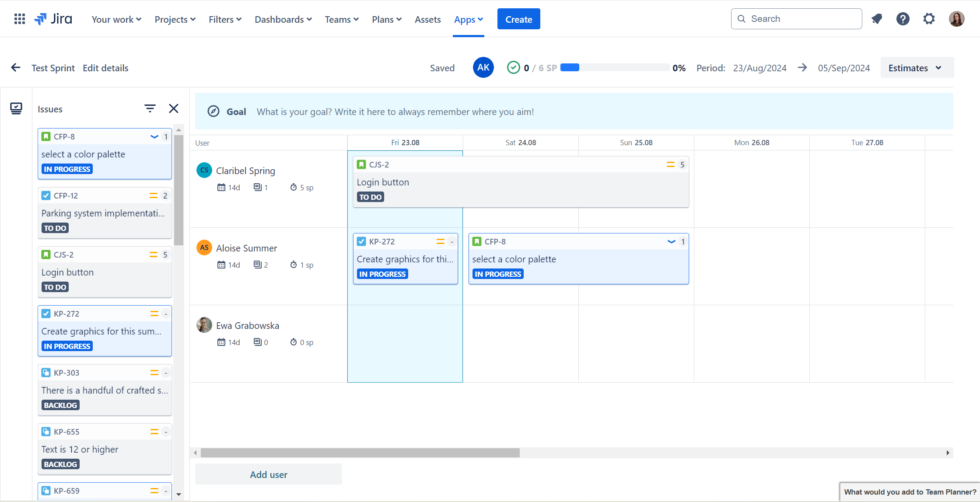Viewport: 980px width, 502px height.
Task: Close the Issues panel
Action: point(174,108)
